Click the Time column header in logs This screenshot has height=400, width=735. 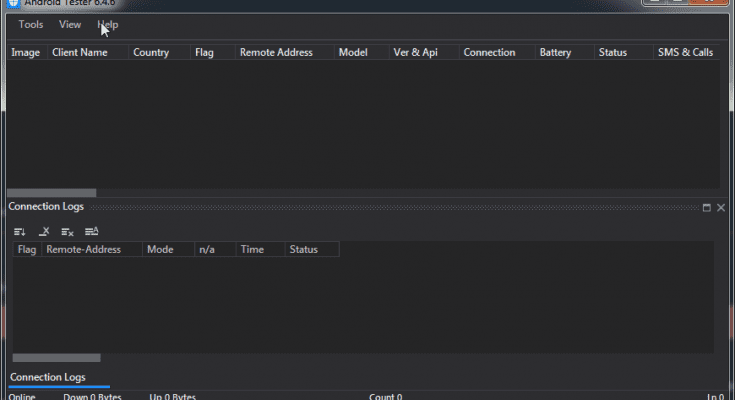251,249
